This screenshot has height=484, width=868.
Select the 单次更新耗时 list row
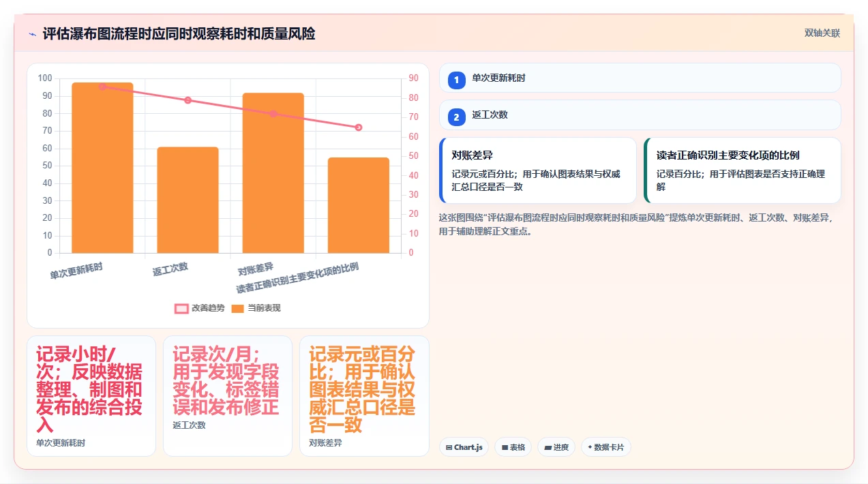pos(640,78)
